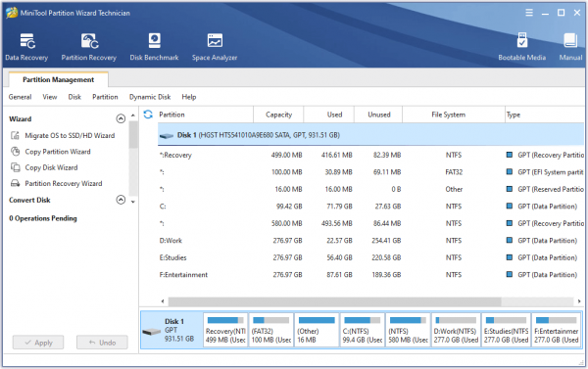Select the *:Recovery partition row

pyautogui.click(x=371, y=155)
